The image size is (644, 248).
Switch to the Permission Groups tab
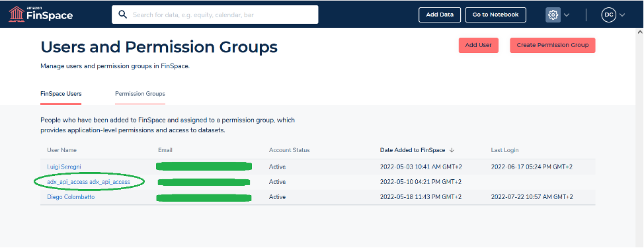point(140,94)
